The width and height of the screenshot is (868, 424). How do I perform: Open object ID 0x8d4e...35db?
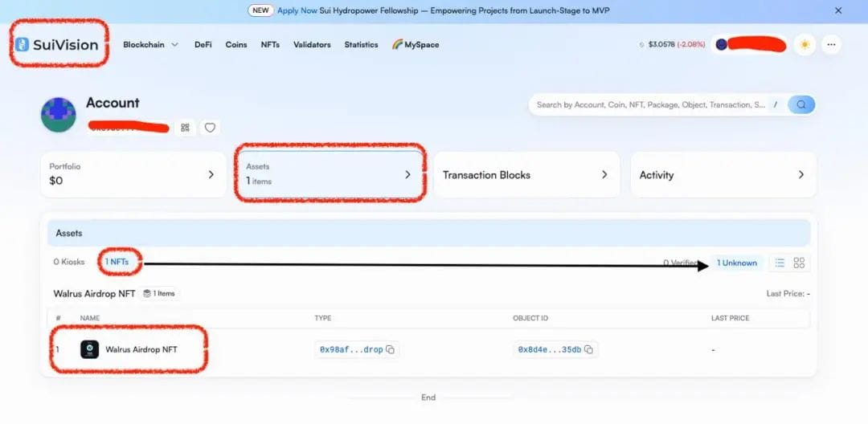click(x=549, y=349)
